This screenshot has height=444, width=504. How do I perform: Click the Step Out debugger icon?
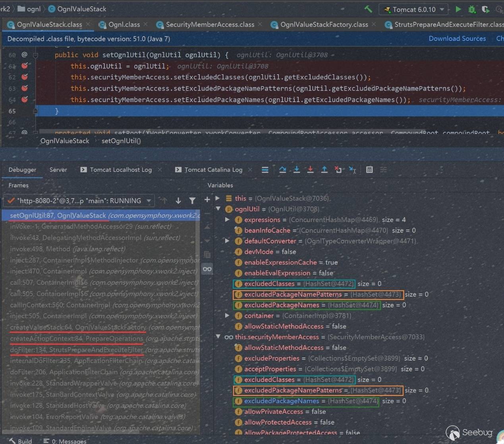324,170
